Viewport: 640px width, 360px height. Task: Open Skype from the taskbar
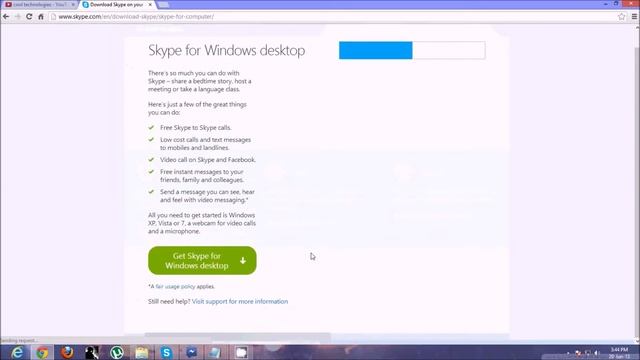tap(166, 352)
